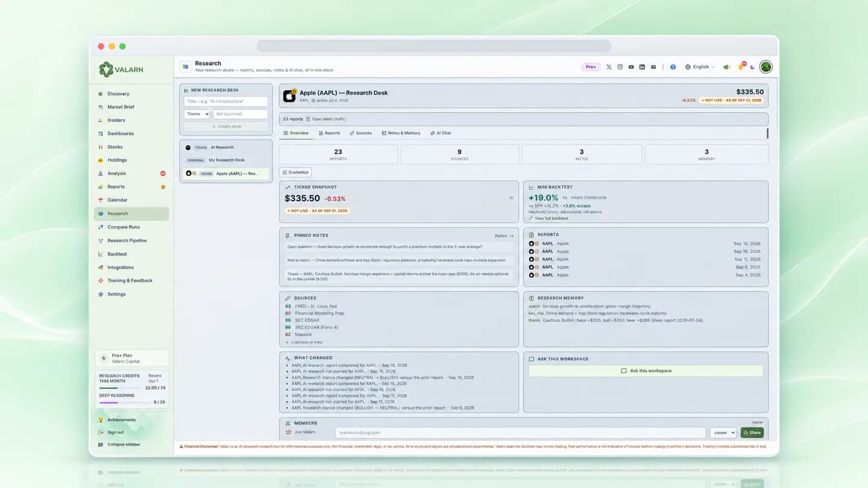The height and width of the screenshot is (488, 868).
Task: Click the email envelope icon in header
Action: [x=653, y=67]
